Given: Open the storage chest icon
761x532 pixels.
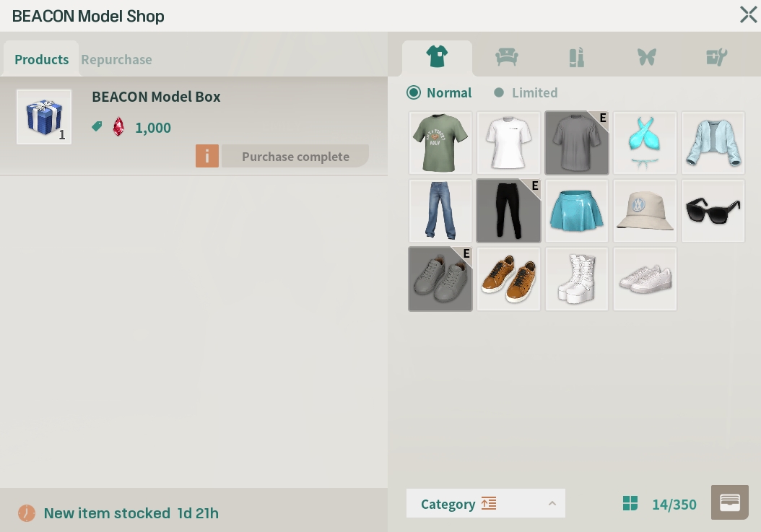Looking at the screenshot, I should click(729, 502).
